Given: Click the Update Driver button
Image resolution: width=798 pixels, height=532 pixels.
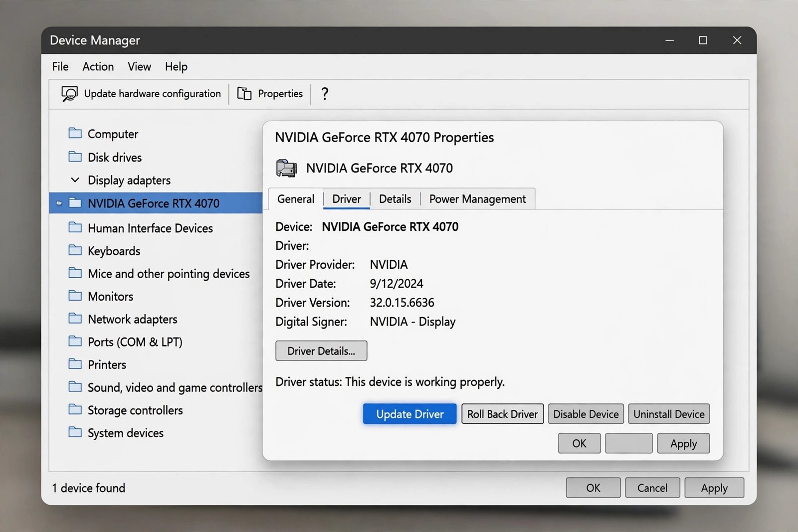Looking at the screenshot, I should (x=409, y=414).
